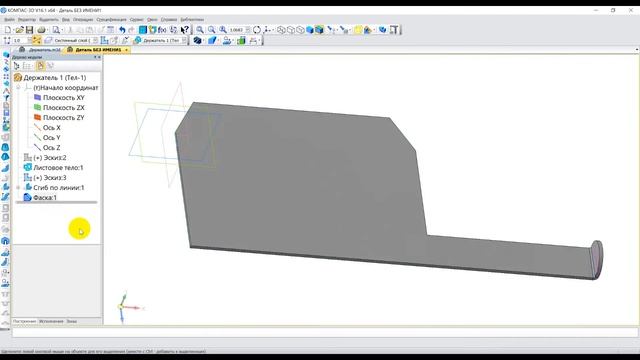Open the Редактор menu

point(27,20)
